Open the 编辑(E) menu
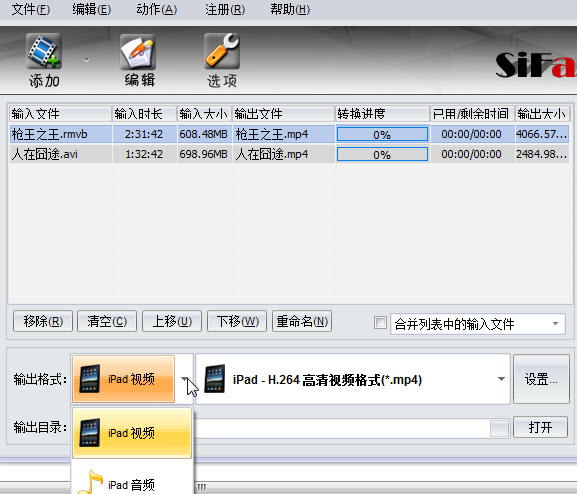577x494 pixels. point(92,10)
